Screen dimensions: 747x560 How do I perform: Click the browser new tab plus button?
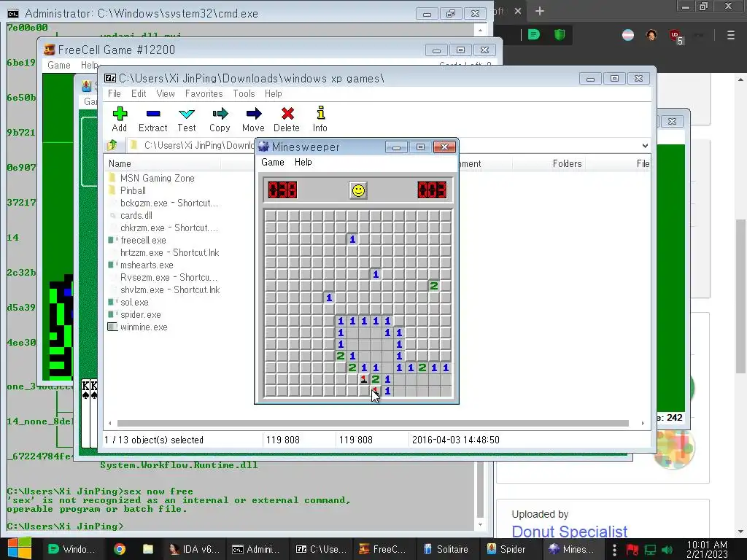click(539, 11)
